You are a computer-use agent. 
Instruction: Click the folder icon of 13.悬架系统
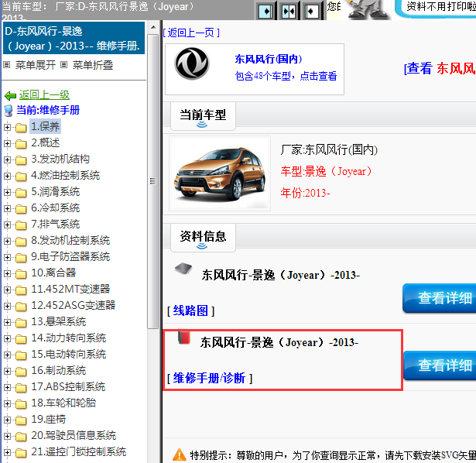point(21,323)
